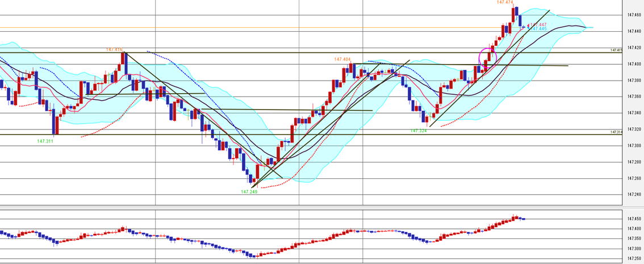Click the 147.314 horizontal line price tag
Image resolution: width=644 pixels, height=264 pixels.
coord(616,132)
